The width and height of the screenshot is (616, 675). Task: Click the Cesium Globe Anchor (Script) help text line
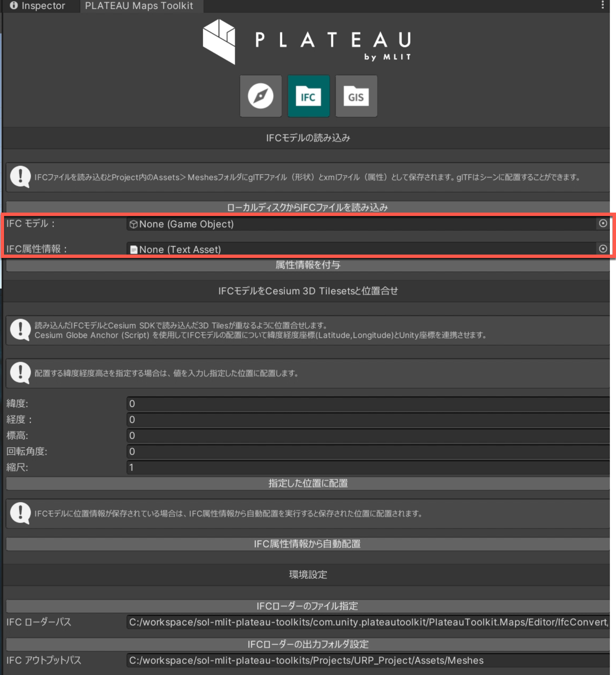261,335
